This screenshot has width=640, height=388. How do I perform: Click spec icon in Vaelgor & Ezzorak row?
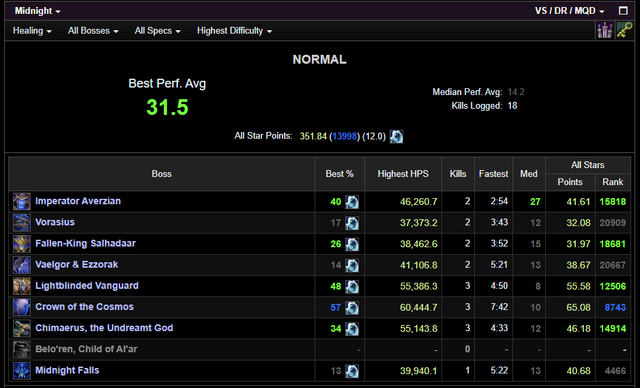[352, 265]
